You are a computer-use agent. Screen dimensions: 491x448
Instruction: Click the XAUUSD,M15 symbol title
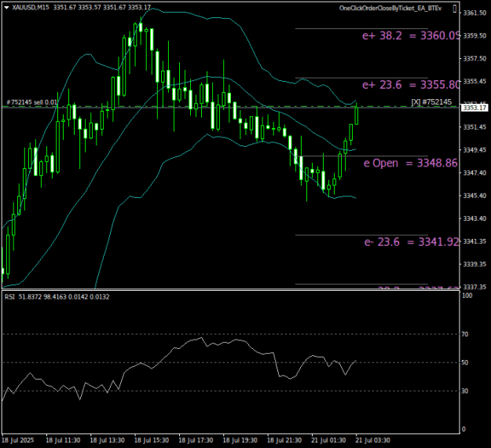pyautogui.click(x=31, y=7)
